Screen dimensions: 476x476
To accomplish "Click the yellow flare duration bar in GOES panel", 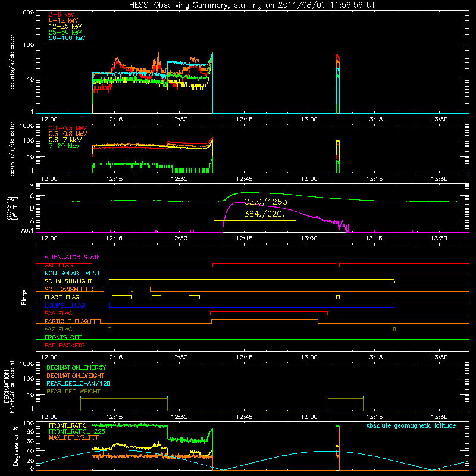I will 255,220.
